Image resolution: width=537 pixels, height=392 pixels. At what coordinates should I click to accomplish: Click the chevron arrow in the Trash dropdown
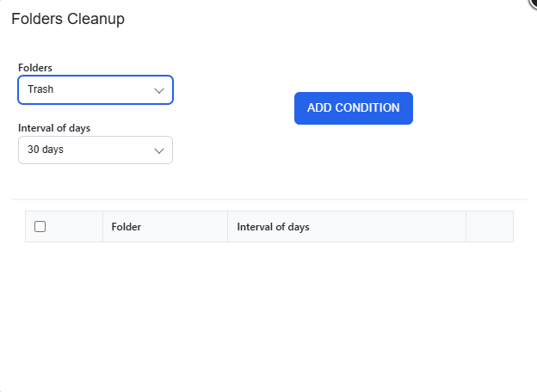pos(159,90)
